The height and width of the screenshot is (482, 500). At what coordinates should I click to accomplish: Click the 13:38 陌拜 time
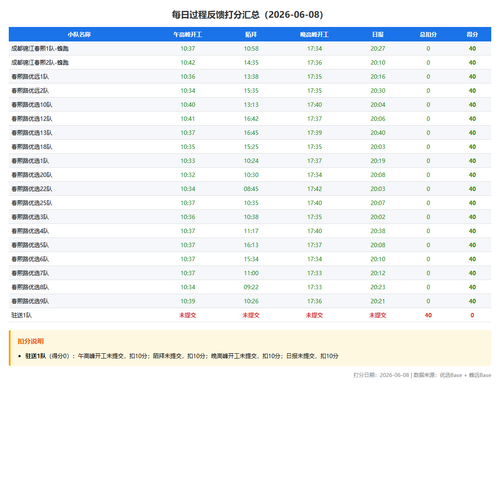251,77
